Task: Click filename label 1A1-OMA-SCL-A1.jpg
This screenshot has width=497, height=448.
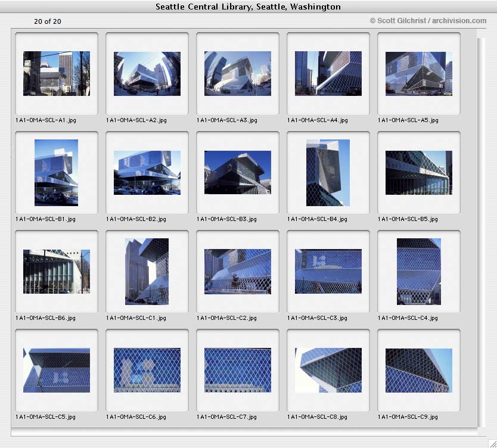Action: [46, 120]
